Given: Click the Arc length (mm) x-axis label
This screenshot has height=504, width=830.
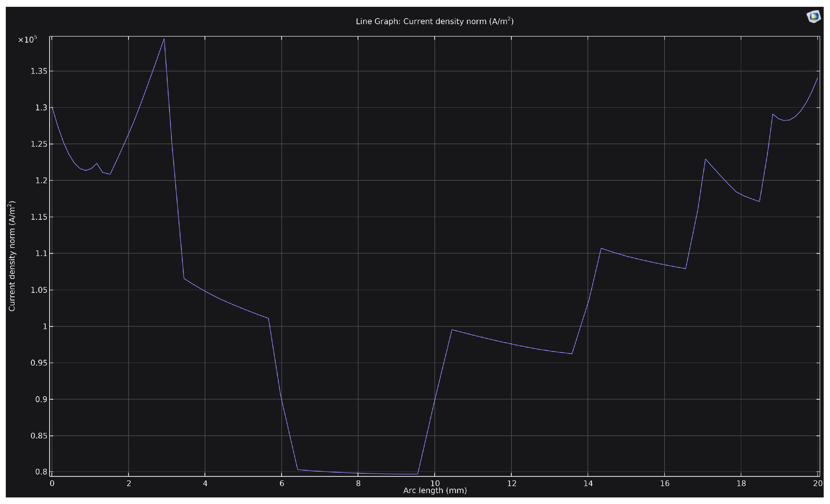Looking at the screenshot, I should click(x=435, y=491).
